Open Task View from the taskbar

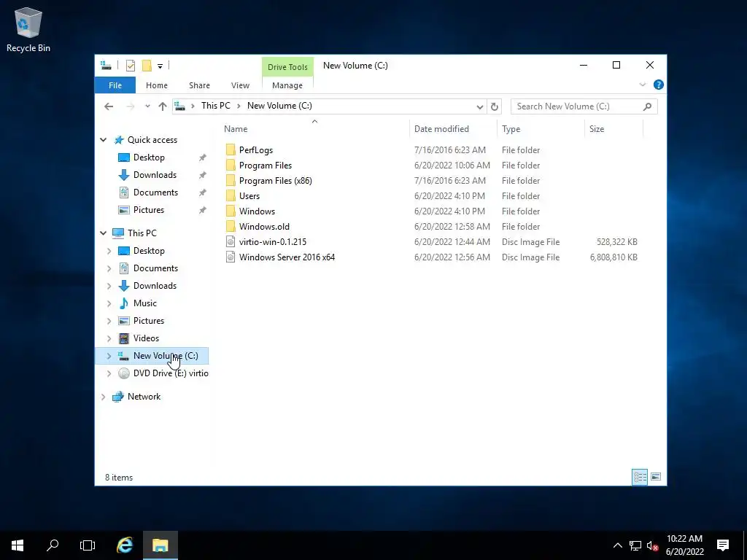(x=88, y=545)
